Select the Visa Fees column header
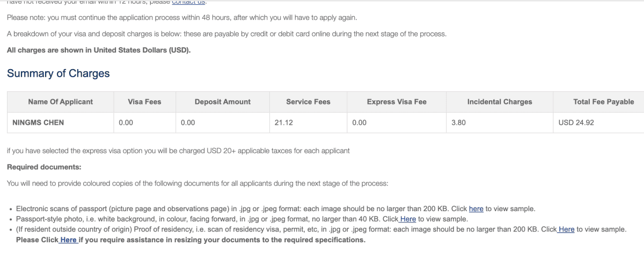The height and width of the screenshot is (261, 644). (x=145, y=101)
